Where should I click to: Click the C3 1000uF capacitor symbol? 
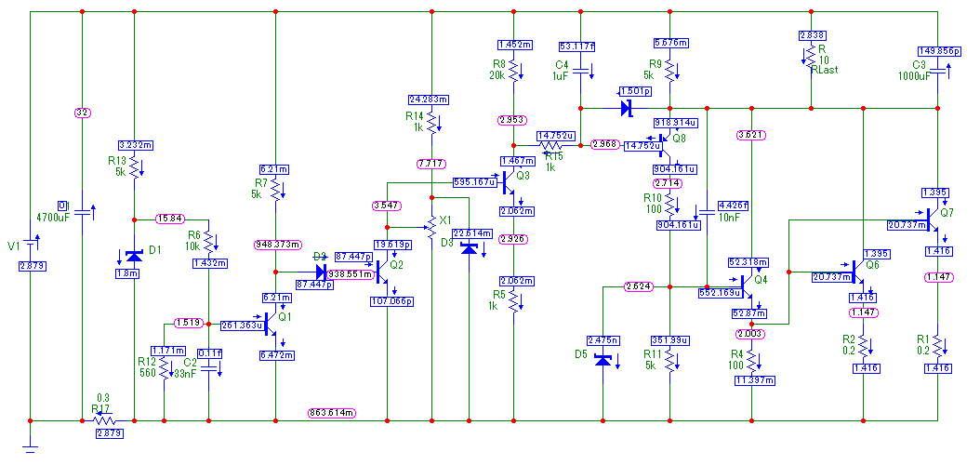[x=937, y=73]
